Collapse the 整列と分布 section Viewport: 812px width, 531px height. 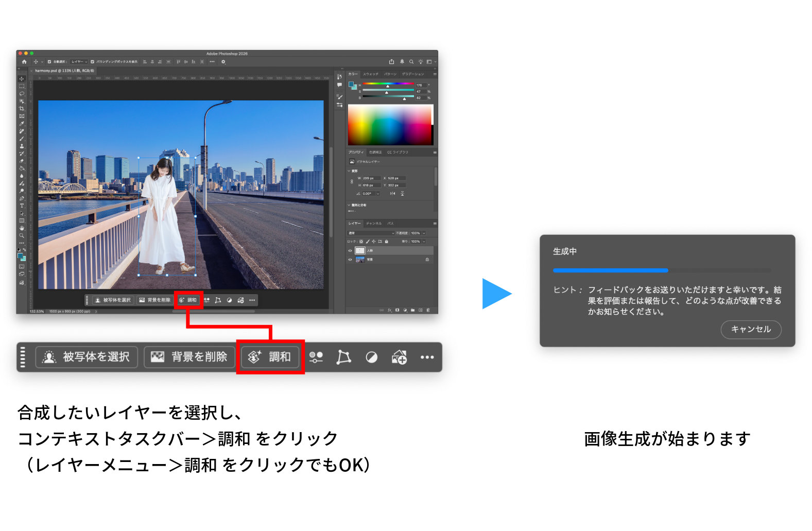coord(349,205)
